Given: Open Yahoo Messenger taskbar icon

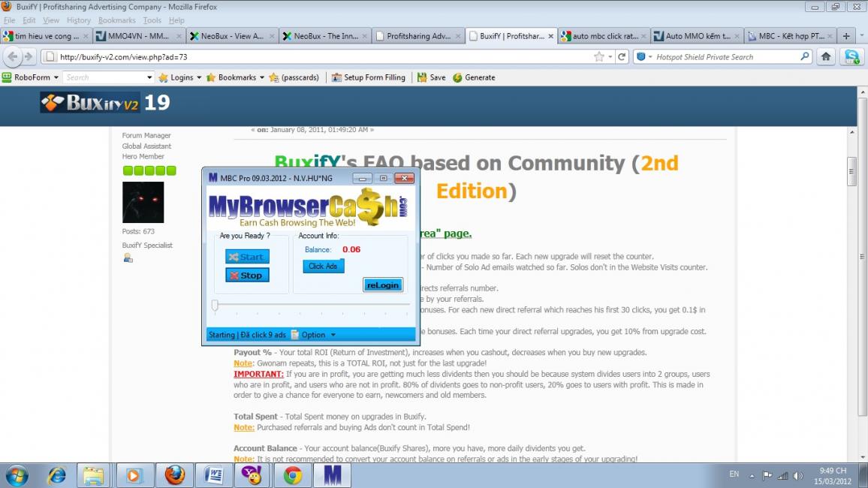Looking at the screenshot, I should coord(252,475).
